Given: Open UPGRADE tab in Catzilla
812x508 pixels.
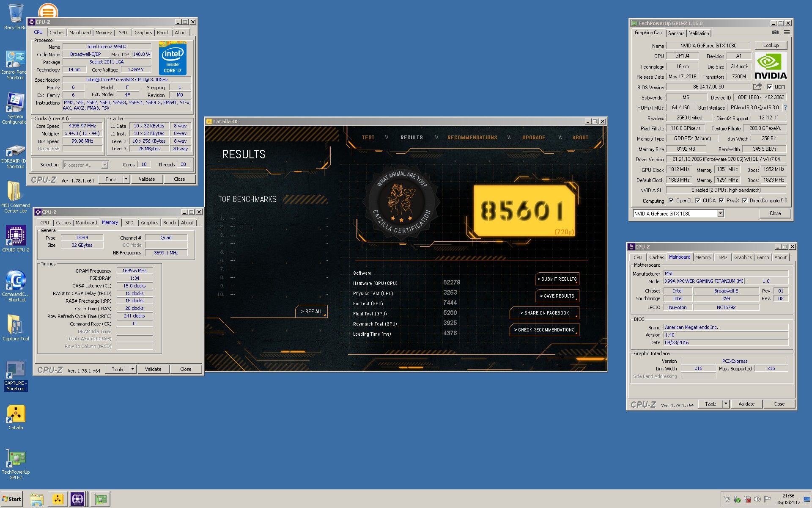Looking at the screenshot, I should pos(534,138).
